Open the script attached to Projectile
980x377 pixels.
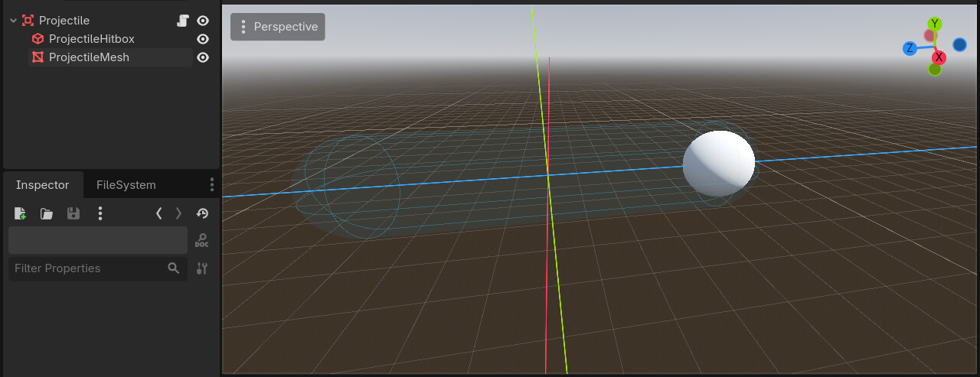[x=182, y=21]
